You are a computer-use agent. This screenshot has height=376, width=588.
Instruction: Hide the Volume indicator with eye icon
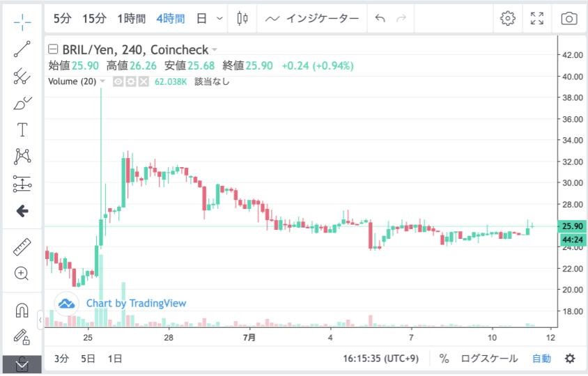tap(118, 81)
